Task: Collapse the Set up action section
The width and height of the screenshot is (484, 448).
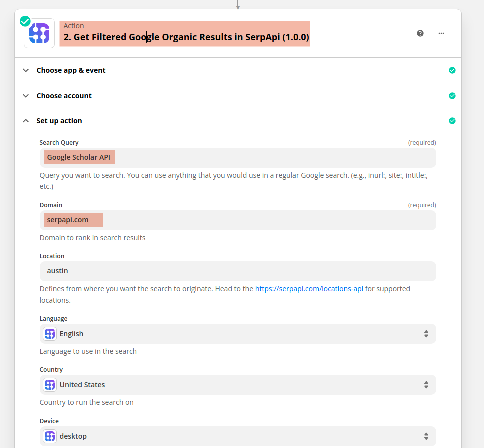Action: pos(25,121)
